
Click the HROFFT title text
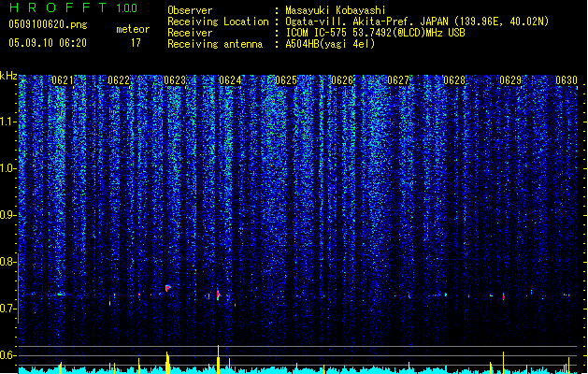point(58,7)
